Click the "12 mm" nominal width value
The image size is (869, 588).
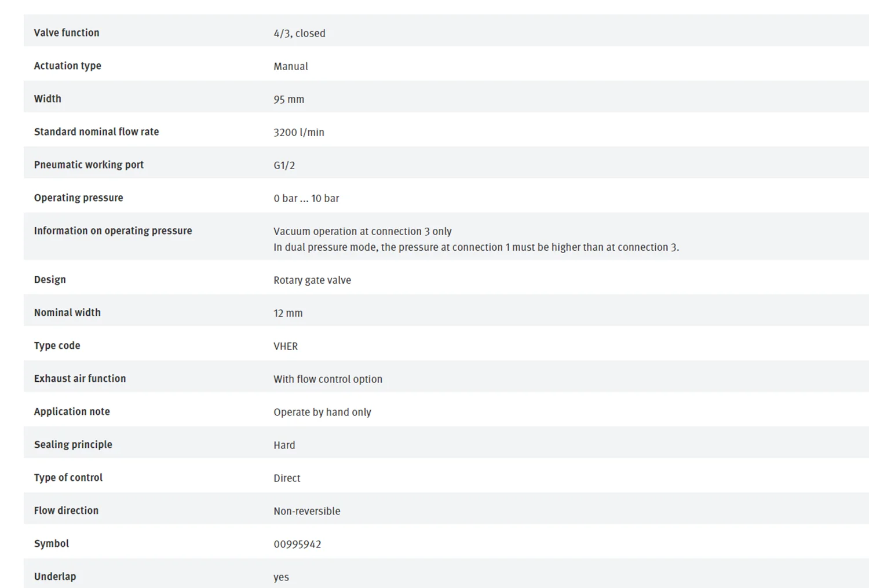pyautogui.click(x=288, y=313)
